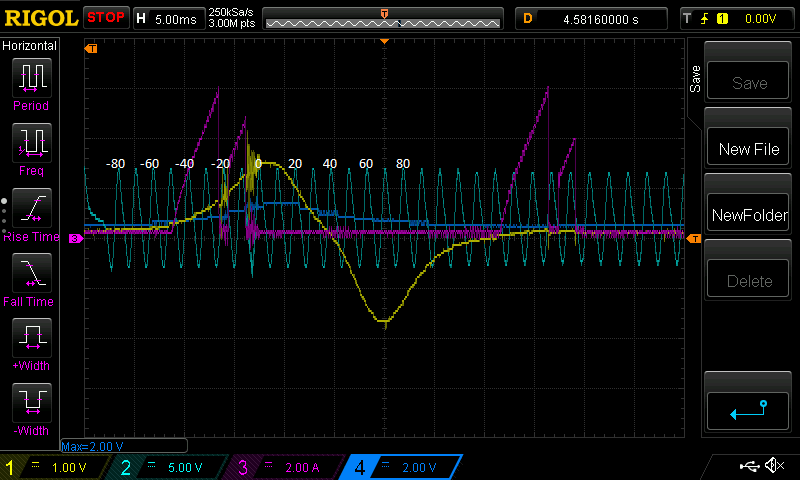Select the Period measurement icon
Screen dimensions: 800x480
coord(32,78)
